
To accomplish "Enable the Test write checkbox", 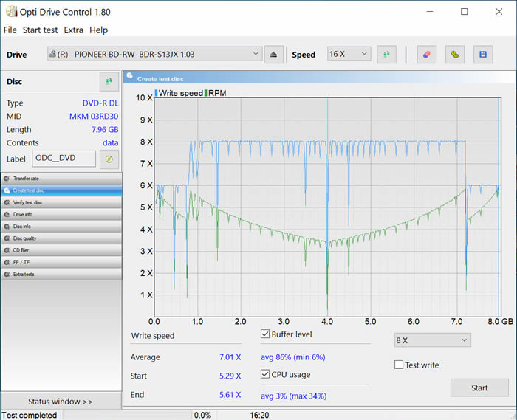I will (399, 365).
